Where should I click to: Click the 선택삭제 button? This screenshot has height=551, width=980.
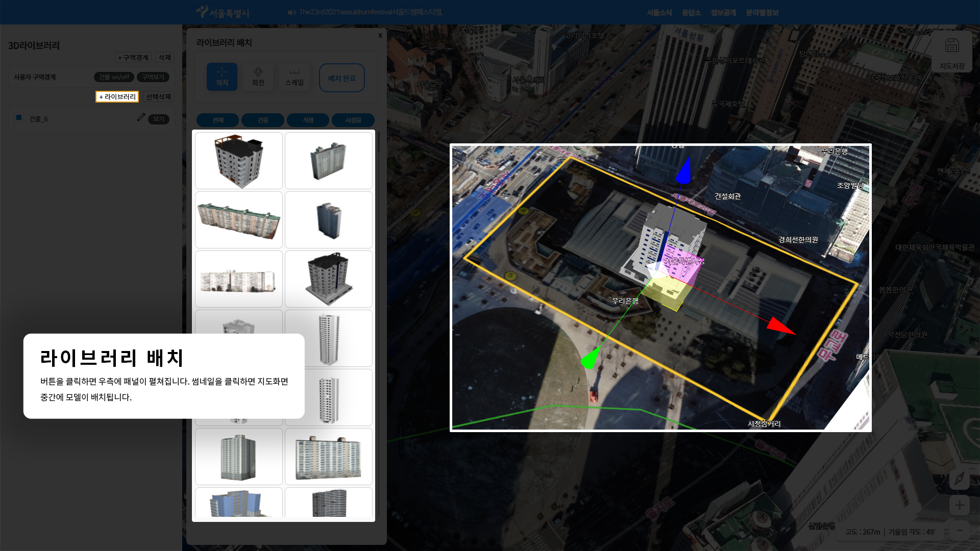pyautogui.click(x=158, y=97)
